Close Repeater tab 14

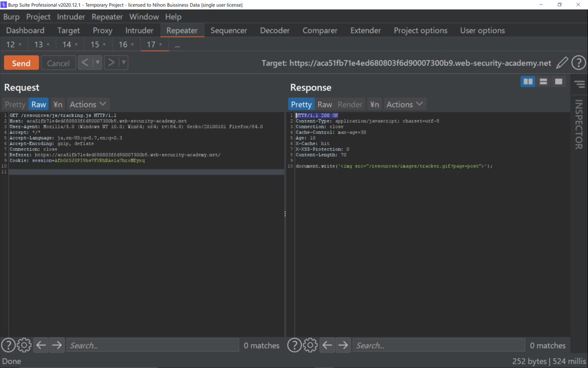click(76, 45)
